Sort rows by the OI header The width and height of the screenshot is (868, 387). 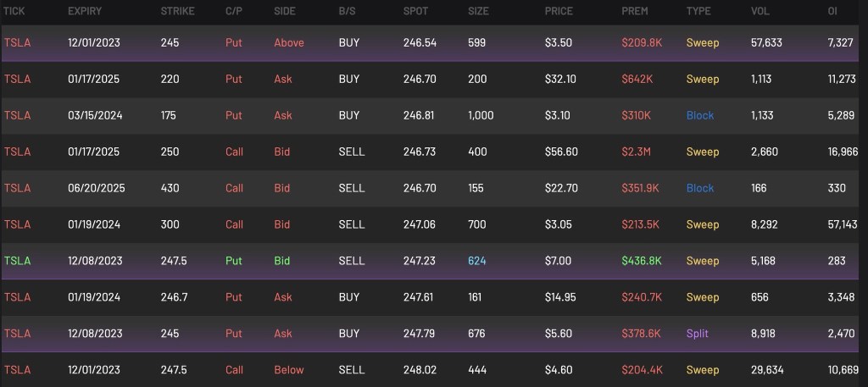point(832,11)
